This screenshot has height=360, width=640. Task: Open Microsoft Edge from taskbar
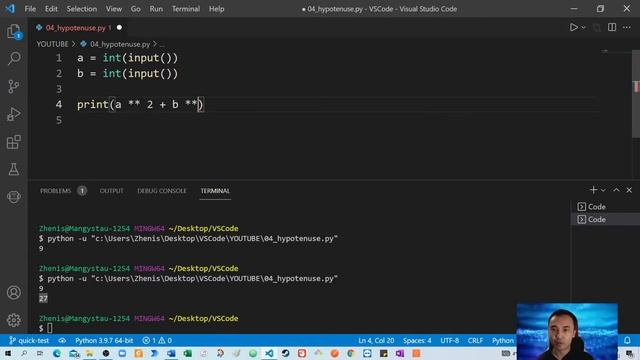(57, 353)
